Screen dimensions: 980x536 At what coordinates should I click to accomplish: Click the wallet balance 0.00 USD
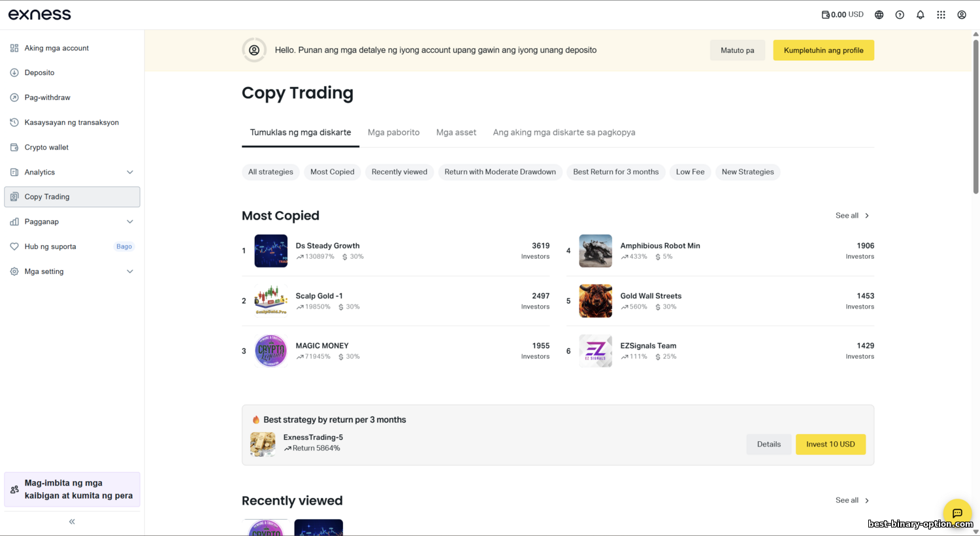tap(843, 14)
